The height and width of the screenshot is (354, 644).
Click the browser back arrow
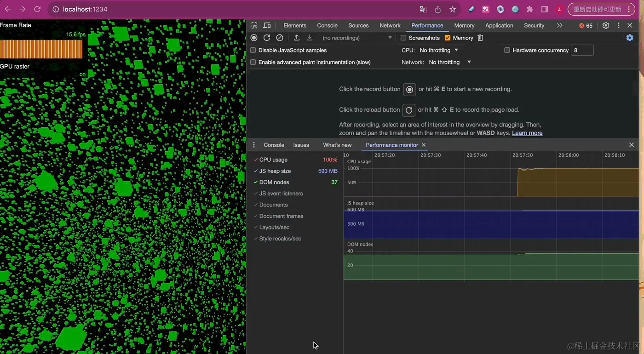point(8,9)
